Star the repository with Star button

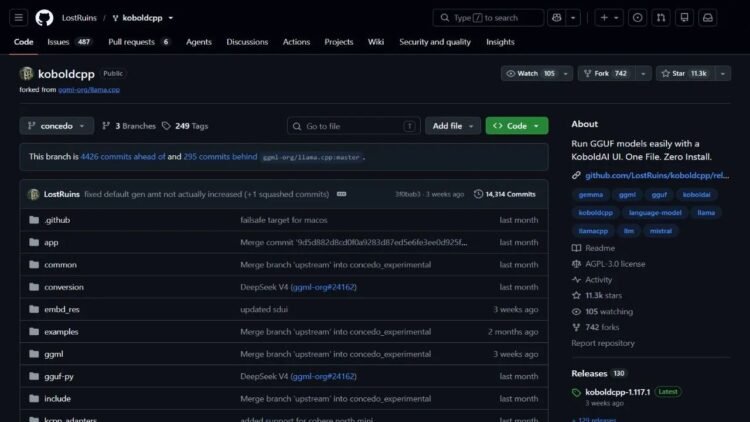point(685,74)
